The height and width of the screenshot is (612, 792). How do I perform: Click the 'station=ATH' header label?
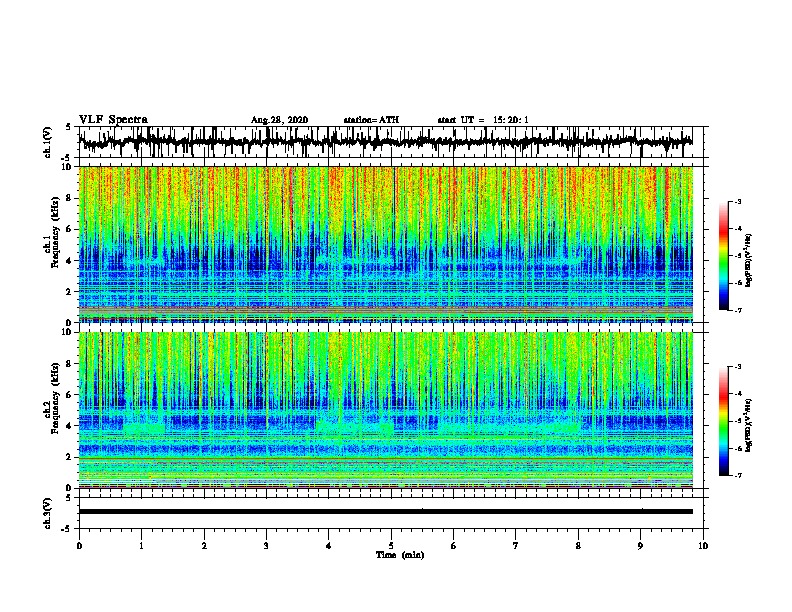click(x=371, y=120)
